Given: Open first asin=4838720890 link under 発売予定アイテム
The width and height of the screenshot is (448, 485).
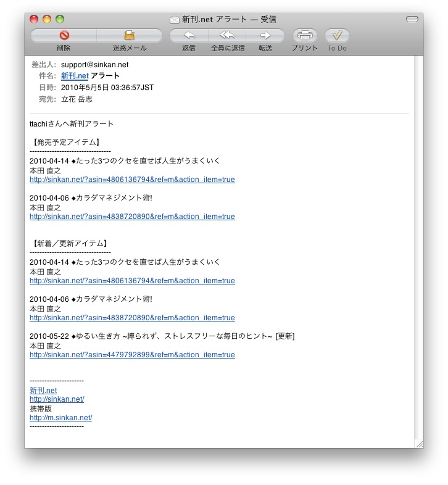Looking at the screenshot, I should (132, 217).
